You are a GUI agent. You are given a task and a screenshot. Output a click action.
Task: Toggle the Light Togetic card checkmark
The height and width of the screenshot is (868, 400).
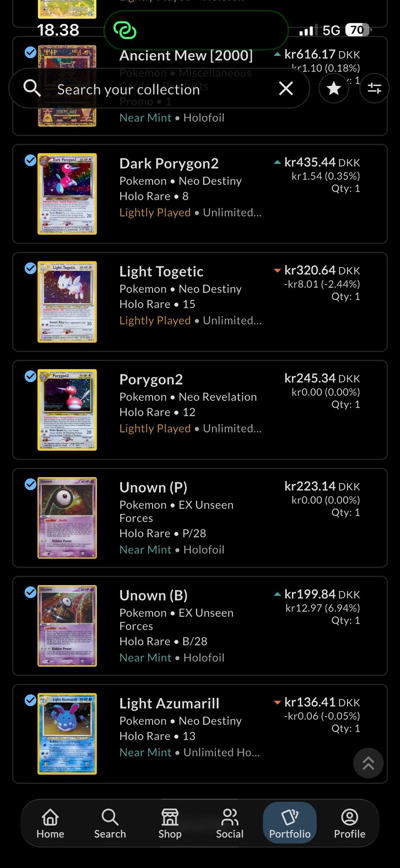(x=30, y=268)
